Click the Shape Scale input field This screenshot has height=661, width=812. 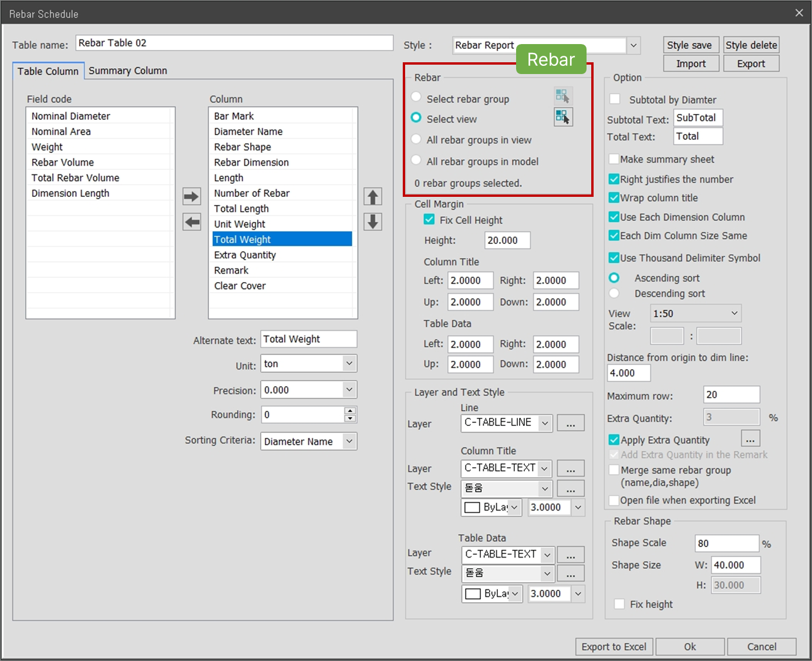click(727, 543)
